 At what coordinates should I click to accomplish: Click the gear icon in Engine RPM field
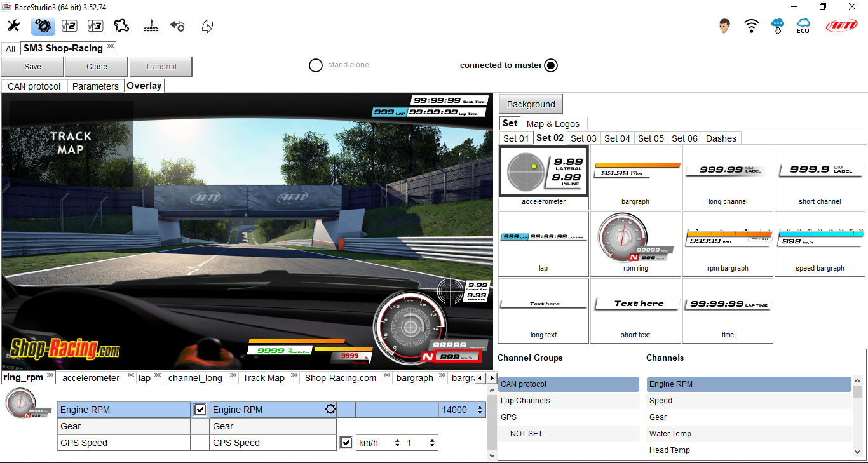pos(330,410)
